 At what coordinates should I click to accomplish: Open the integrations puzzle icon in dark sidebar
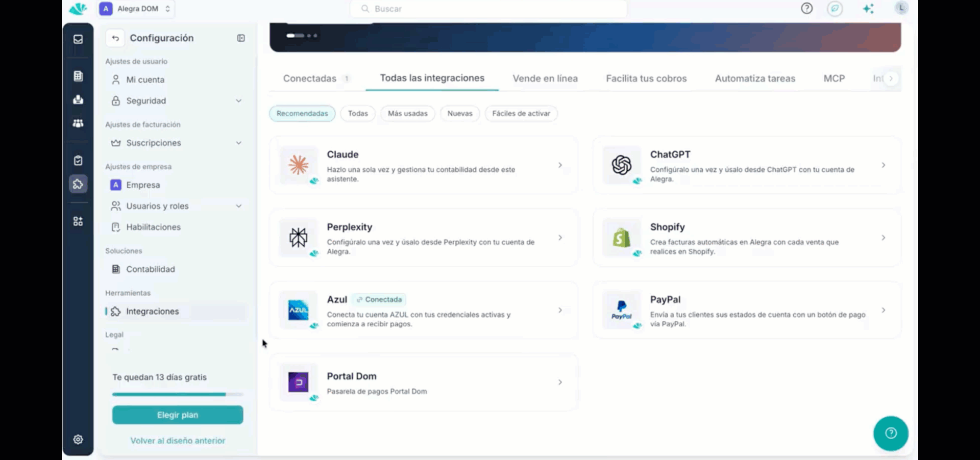click(78, 184)
